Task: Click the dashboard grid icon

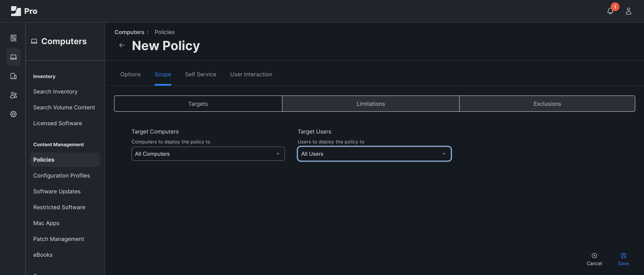Action: (13, 38)
